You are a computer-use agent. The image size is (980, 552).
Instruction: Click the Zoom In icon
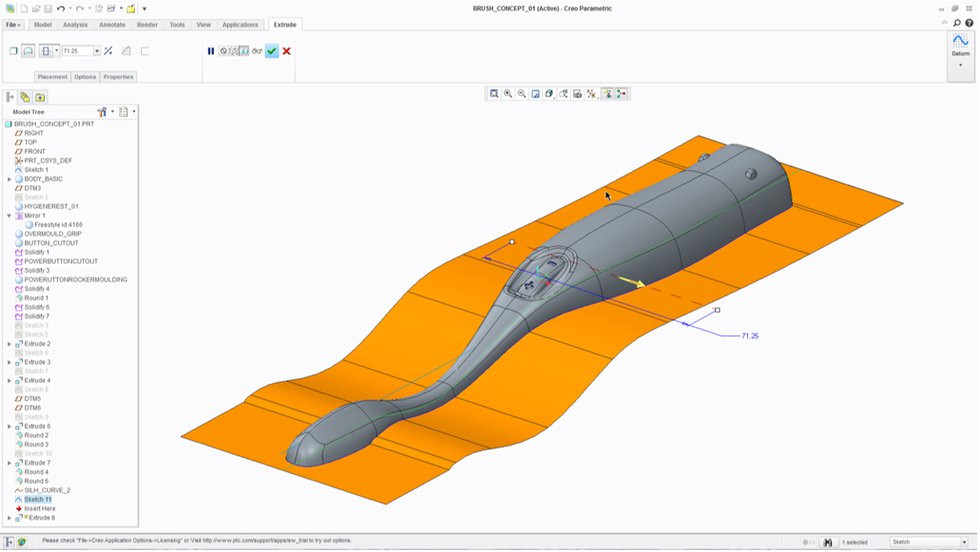click(508, 94)
